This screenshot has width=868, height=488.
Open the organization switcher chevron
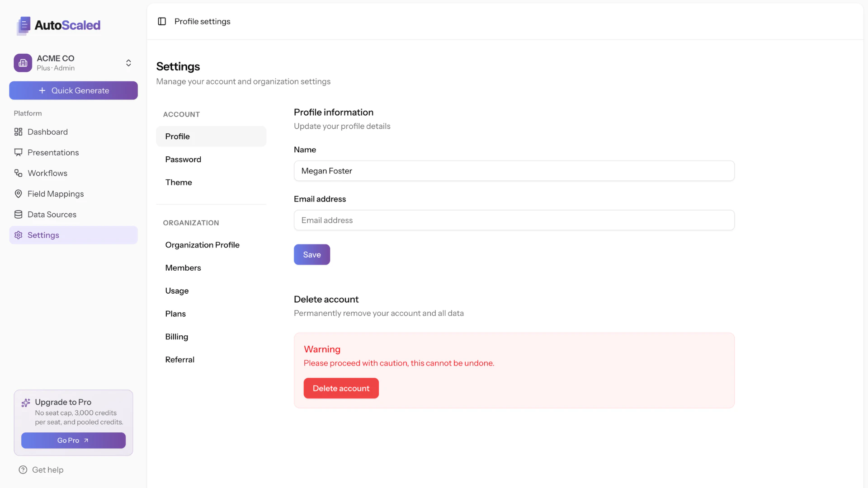point(128,63)
